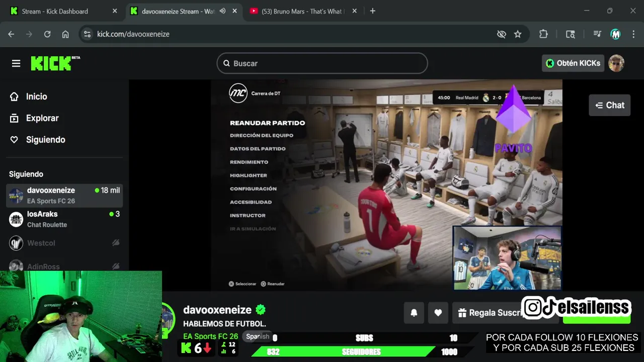Select losAraks channel in the following list

click(64, 219)
